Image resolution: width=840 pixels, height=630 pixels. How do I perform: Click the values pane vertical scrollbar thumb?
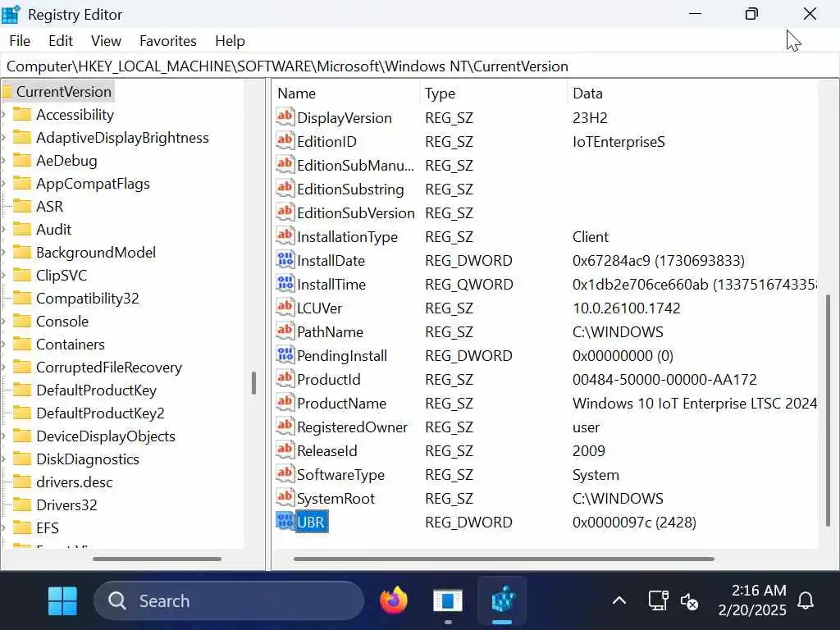tap(828, 410)
